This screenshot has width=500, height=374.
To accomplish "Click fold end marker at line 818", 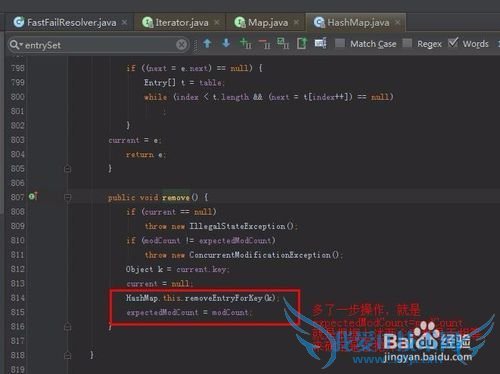I will point(68,355).
